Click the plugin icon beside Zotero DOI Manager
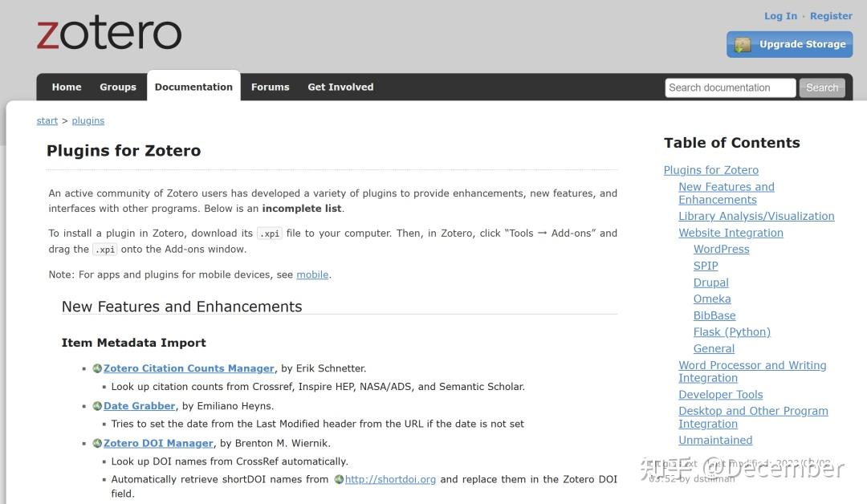The height and width of the screenshot is (504, 867). 97,442
